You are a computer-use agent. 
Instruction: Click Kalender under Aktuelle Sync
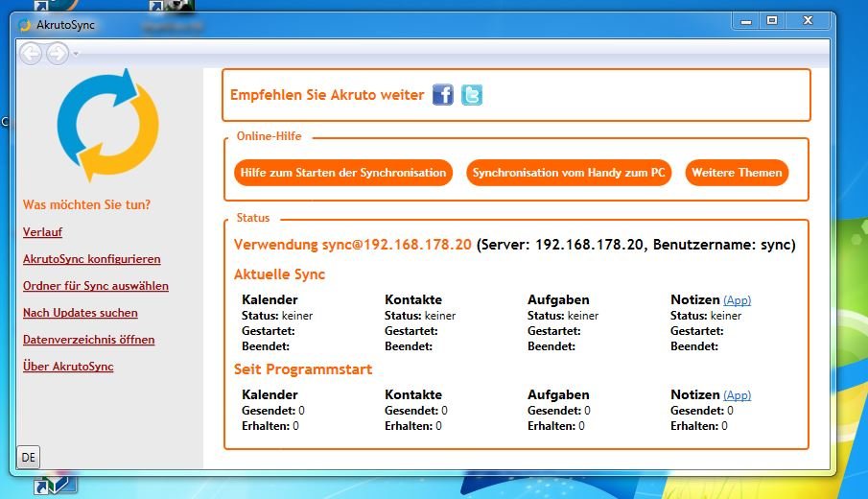point(270,299)
